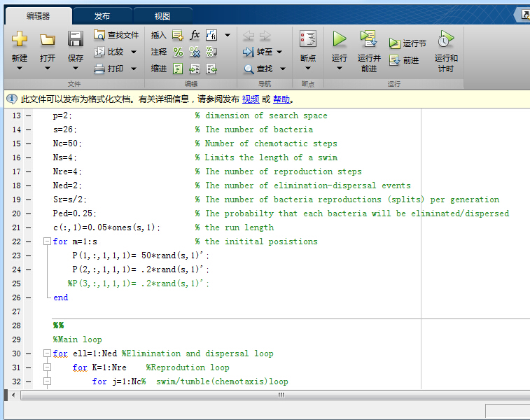Screen dimensions: 530x420
Task: Click the info icon in the yellow bar
Action: click(x=12, y=99)
